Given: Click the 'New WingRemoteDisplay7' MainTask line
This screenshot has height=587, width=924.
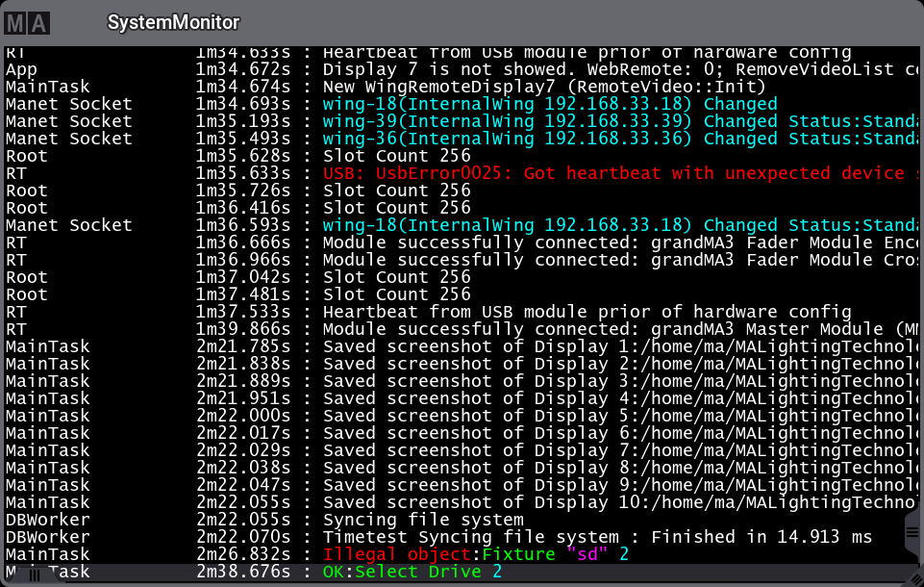Looking at the screenshot, I should pos(462,87).
